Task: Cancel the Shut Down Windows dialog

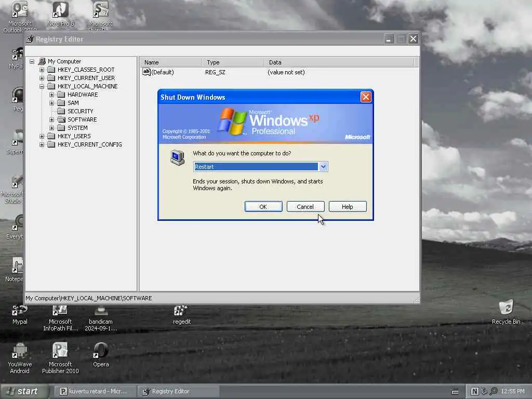Action: point(305,207)
